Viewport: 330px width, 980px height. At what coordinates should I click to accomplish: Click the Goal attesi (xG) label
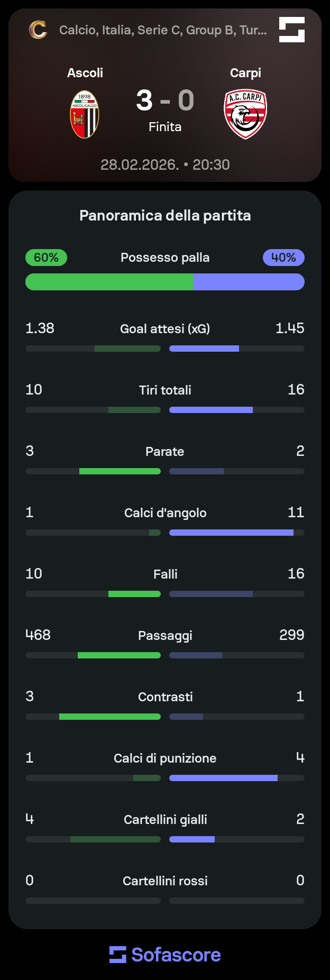tap(165, 328)
